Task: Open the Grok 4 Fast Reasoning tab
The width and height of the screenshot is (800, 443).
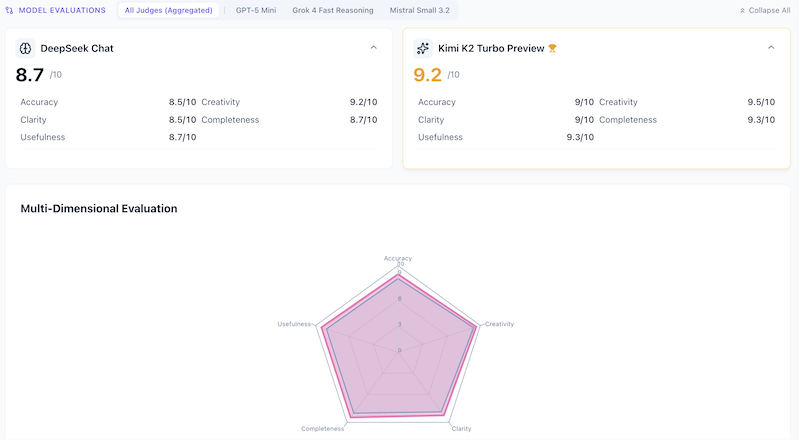Action: (333, 10)
